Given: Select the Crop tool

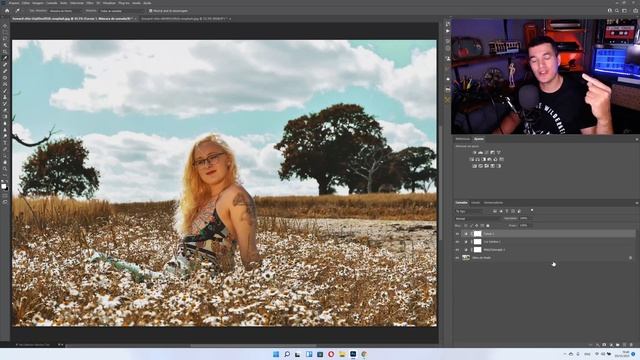Looking at the screenshot, I should tap(5, 51).
